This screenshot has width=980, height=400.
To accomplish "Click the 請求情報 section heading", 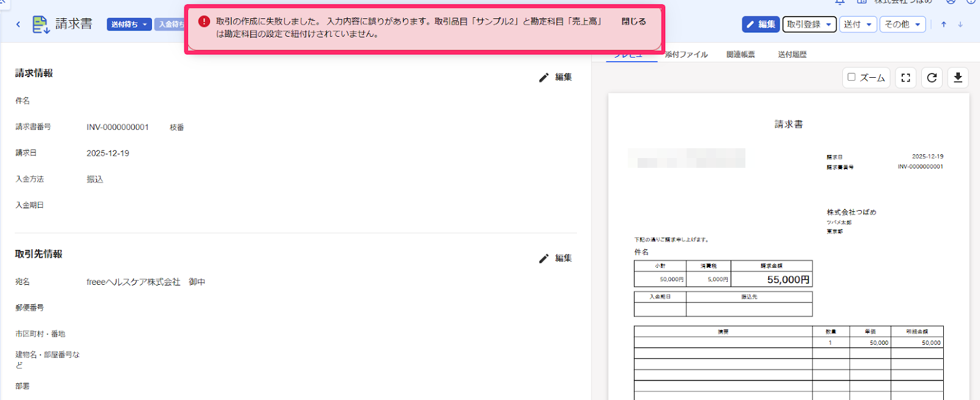I will 34,73.
